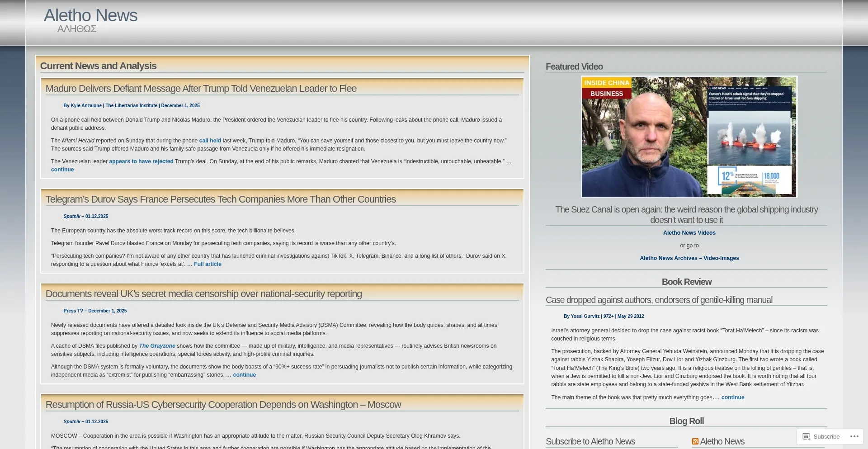This screenshot has height=449, width=868.
Task: Click the RSS feed icon beside Aletho News
Action: click(x=695, y=441)
